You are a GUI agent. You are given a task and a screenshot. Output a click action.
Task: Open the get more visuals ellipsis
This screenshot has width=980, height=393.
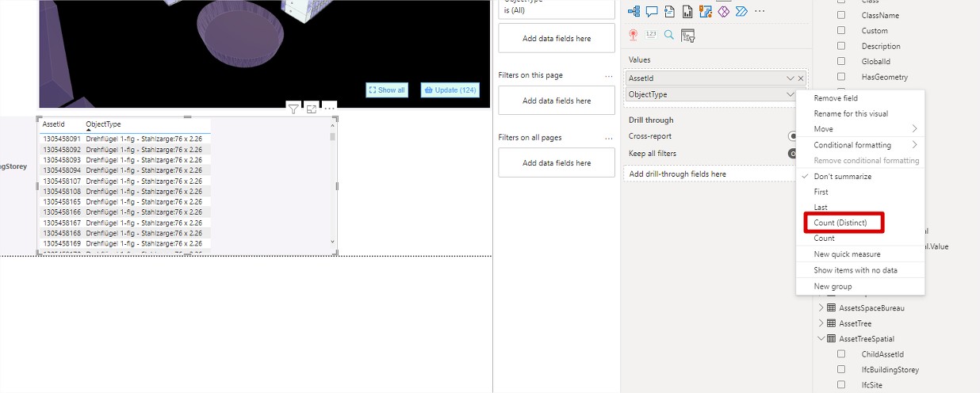[760, 11]
